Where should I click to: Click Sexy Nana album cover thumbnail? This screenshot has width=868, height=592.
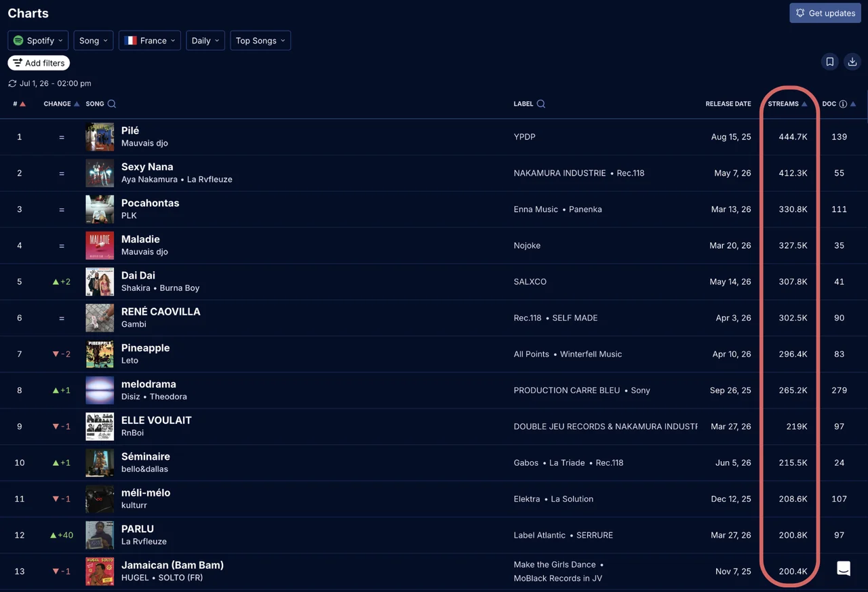[100, 173]
